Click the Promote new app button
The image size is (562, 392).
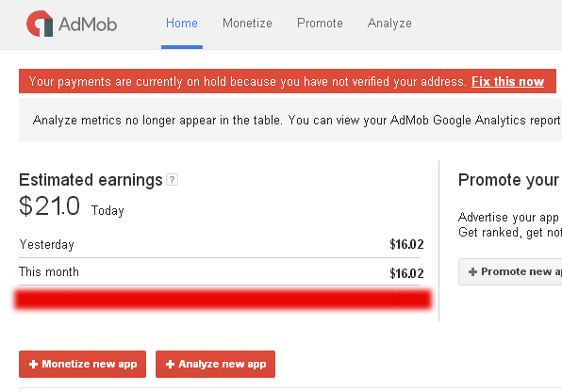[510, 271]
